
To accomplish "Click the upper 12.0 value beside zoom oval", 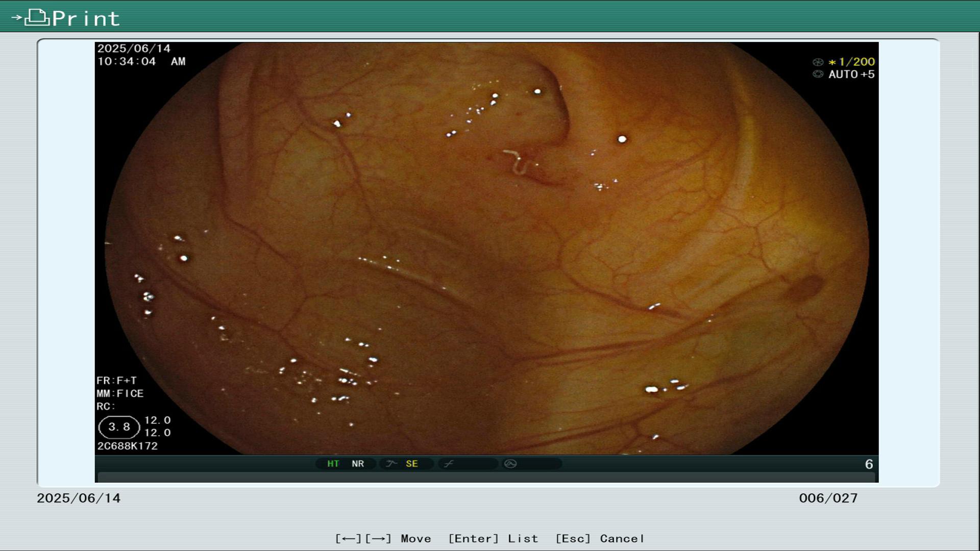I will point(157,420).
